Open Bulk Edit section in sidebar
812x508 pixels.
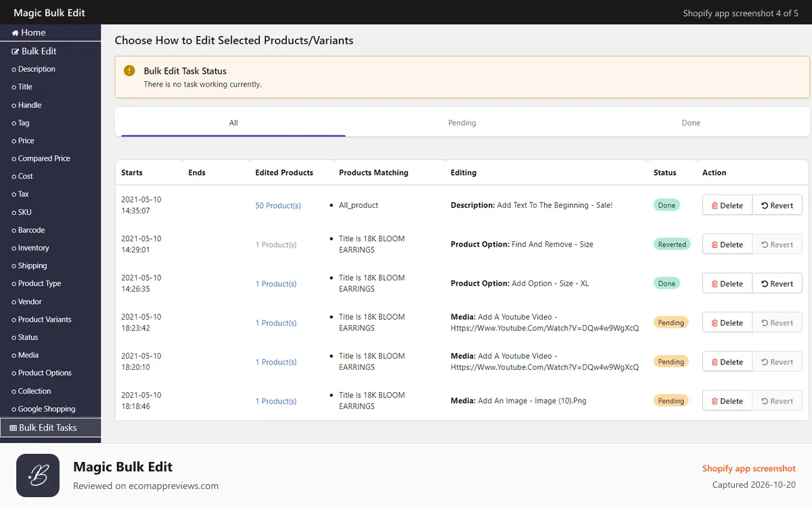click(34, 51)
